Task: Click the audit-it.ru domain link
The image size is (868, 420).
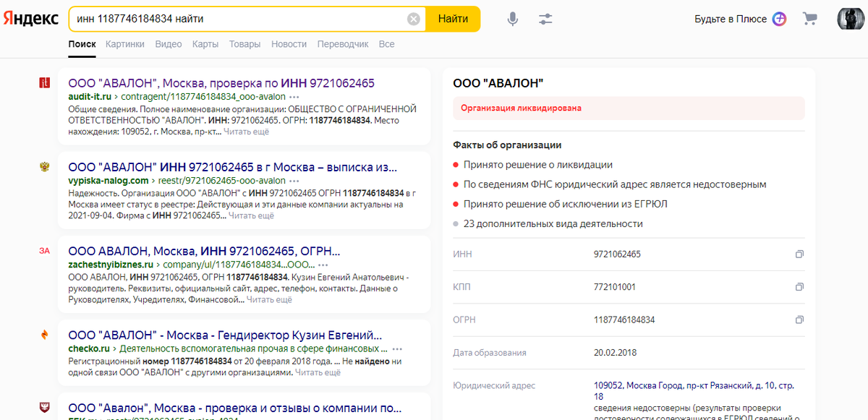Action: click(90, 96)
